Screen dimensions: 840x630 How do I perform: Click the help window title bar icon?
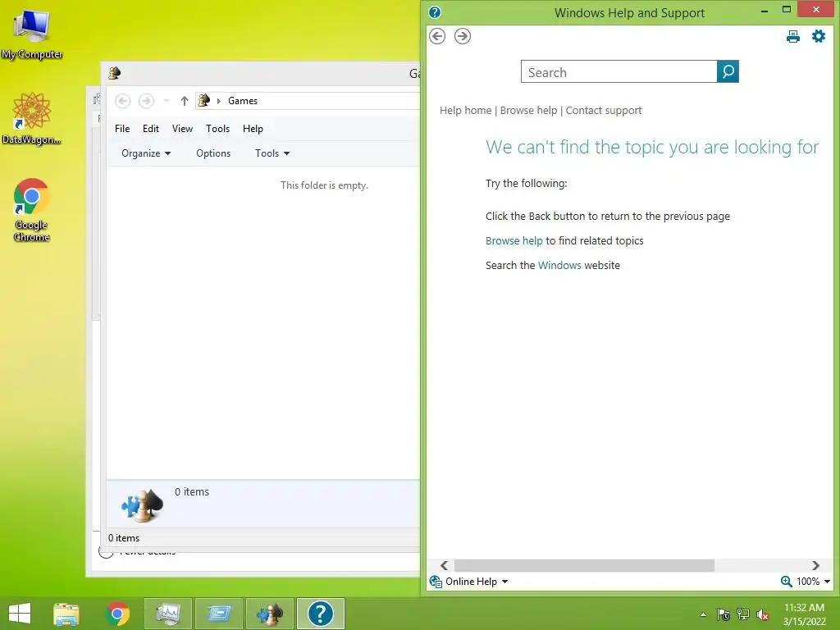tap(435, 12)
